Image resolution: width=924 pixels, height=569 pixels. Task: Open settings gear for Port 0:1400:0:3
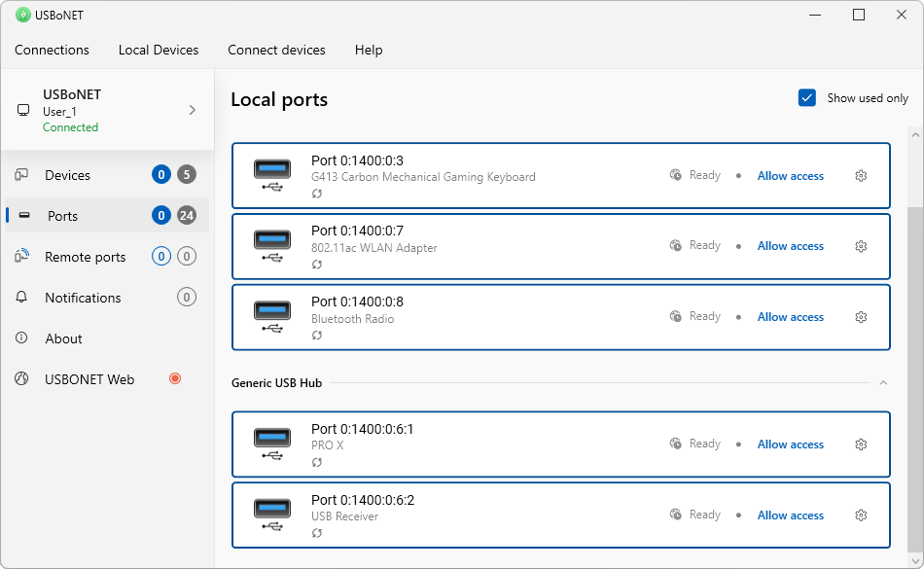(x=861, y=176)
